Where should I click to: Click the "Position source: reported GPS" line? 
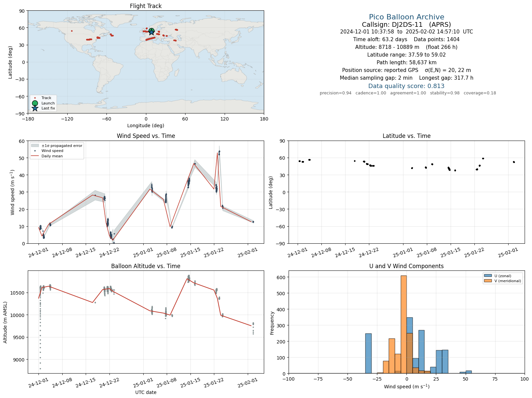coord(406,70)
